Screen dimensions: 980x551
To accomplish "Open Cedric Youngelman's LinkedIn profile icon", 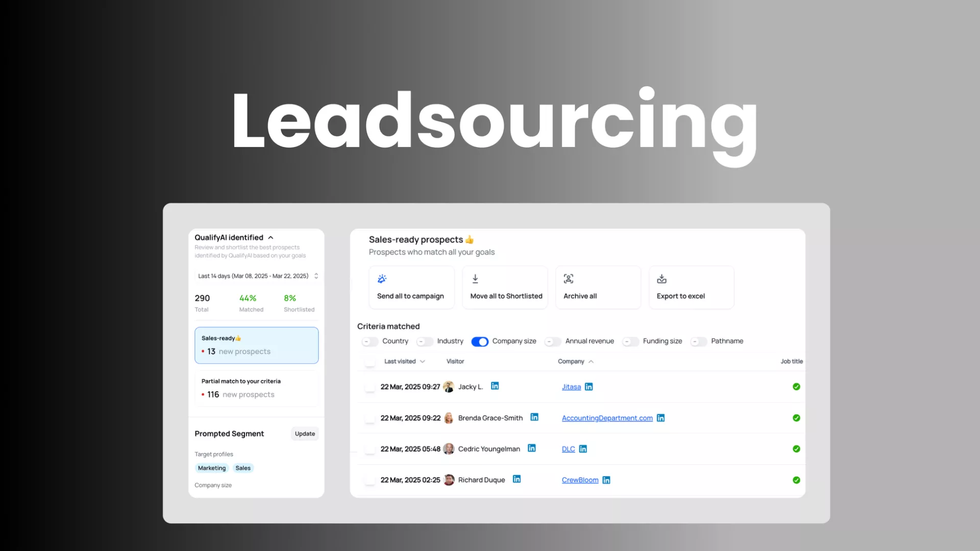I will tap(531, 448).
